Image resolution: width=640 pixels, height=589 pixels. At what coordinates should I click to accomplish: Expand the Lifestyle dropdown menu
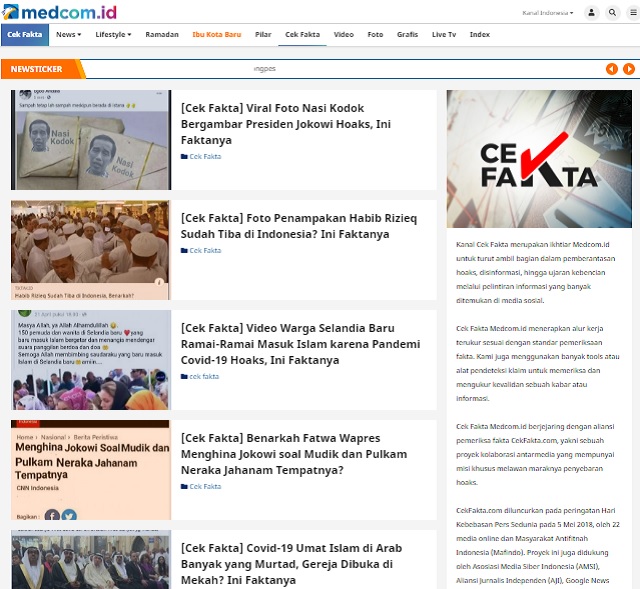[x=113, y=34]
